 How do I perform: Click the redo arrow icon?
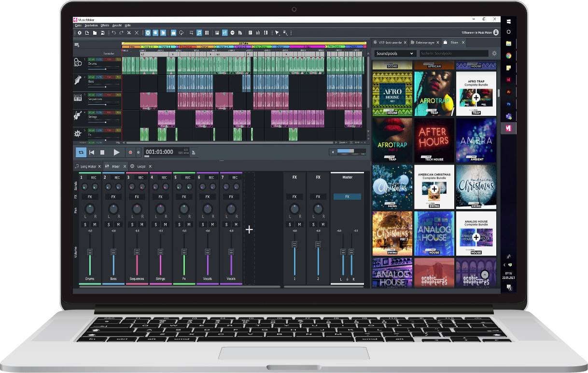tap(121, 33)
